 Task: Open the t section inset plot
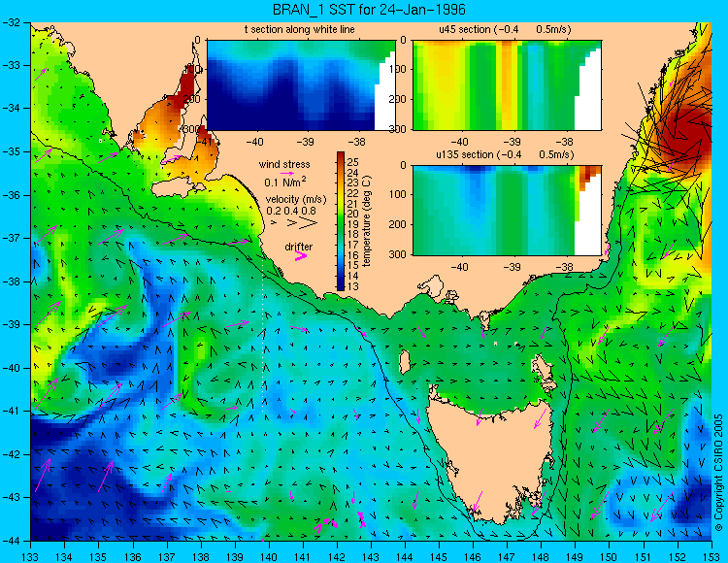(x=301, y=85)
